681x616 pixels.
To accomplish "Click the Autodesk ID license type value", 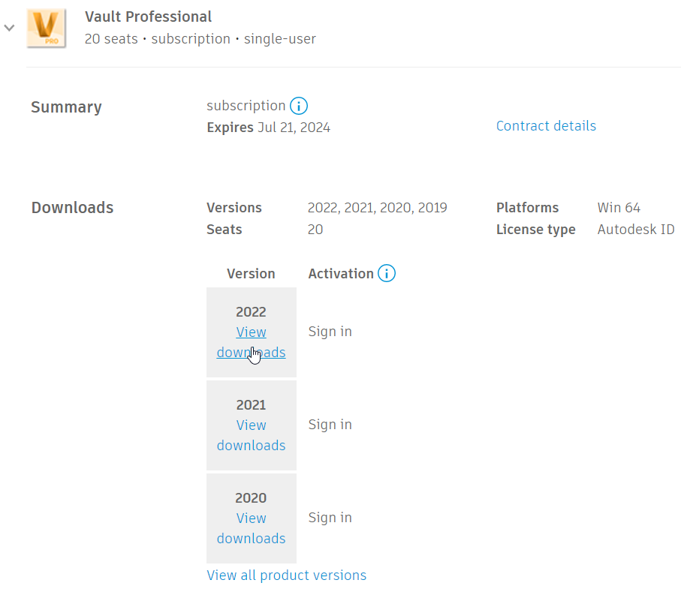I will pyautogui.click(x=636, y=230).
